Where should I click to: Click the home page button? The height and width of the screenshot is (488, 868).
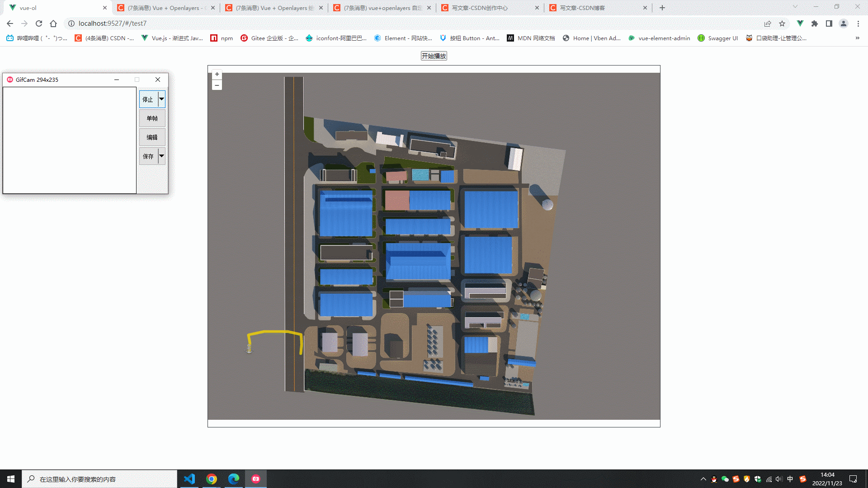(x=53, y=23)
